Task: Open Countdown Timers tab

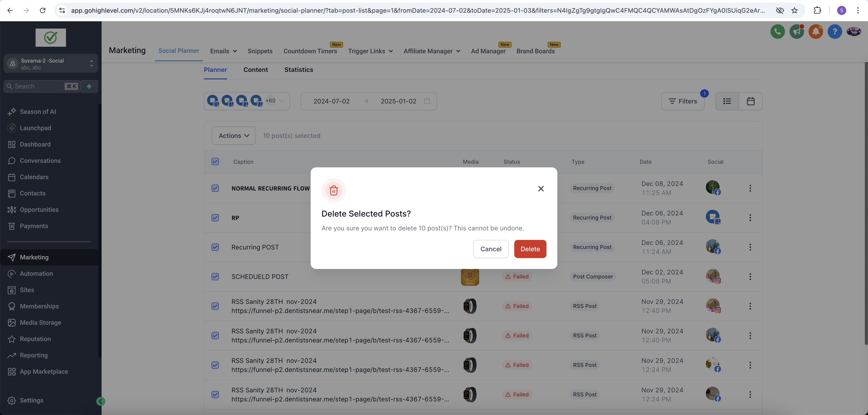Action: [x=310, y=51]
